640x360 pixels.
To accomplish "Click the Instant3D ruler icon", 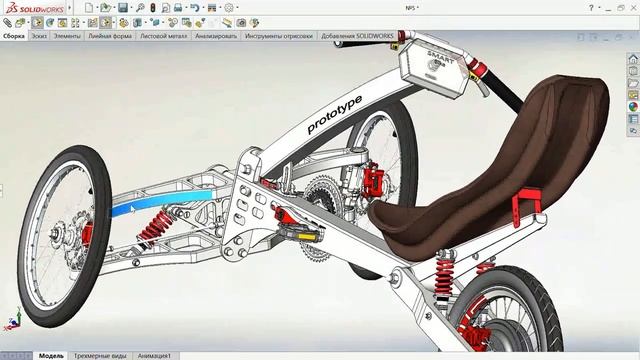I will (x=227, y=23).
